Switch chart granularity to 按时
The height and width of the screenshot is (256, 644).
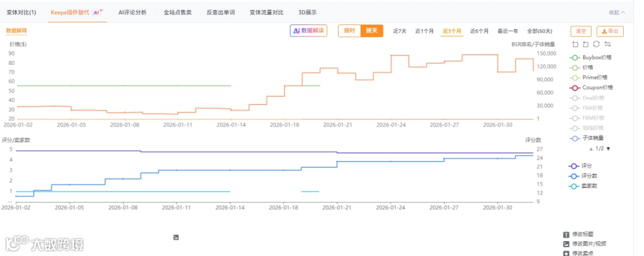click(349, 31)
